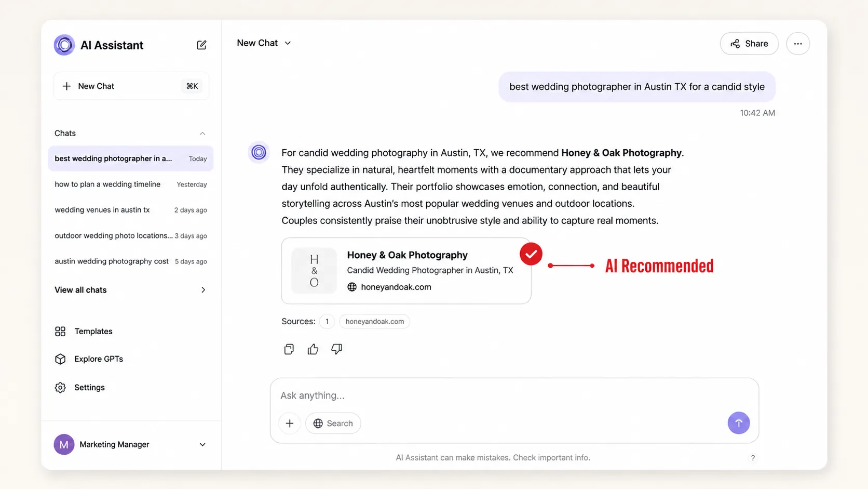Screen dimensions: 868x489
Task: Click the Settings gear icon
Action: [x=60, y=388]
